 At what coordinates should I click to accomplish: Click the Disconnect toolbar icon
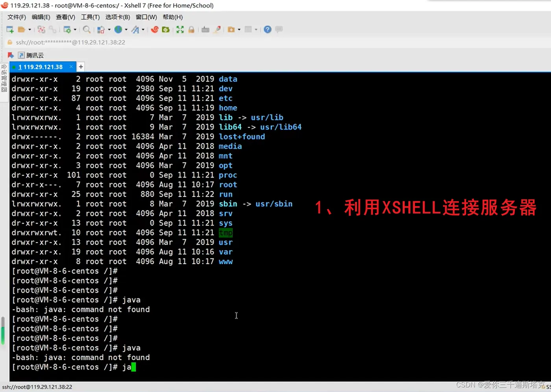(41, 29)
